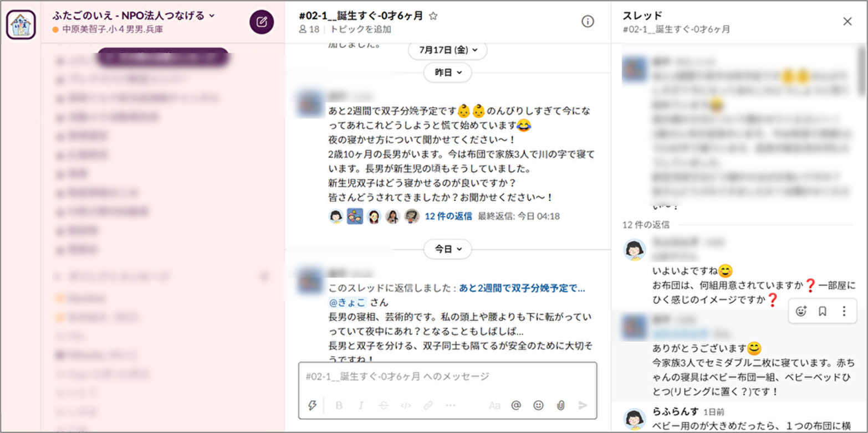Star the #02-1 channel
The width and height of the screenshot is (868, 433).
tap(433, 16)
